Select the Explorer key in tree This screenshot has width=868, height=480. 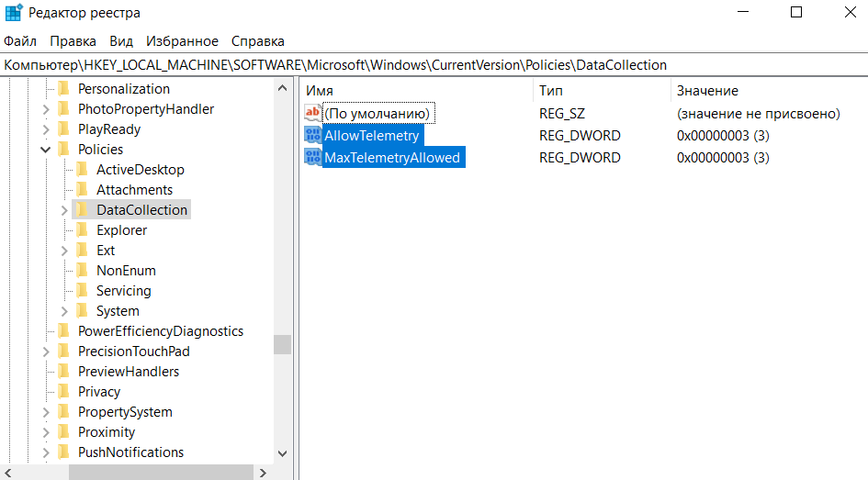[121, 230]
